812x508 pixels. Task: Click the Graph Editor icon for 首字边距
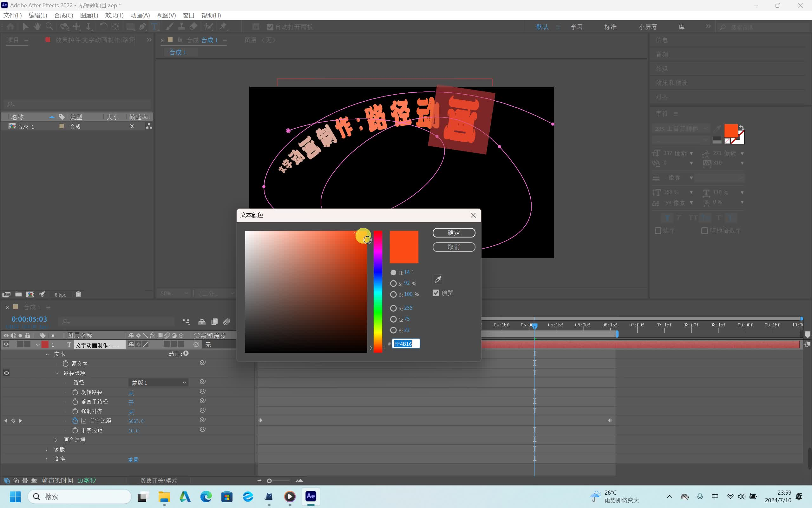[83, 421]
